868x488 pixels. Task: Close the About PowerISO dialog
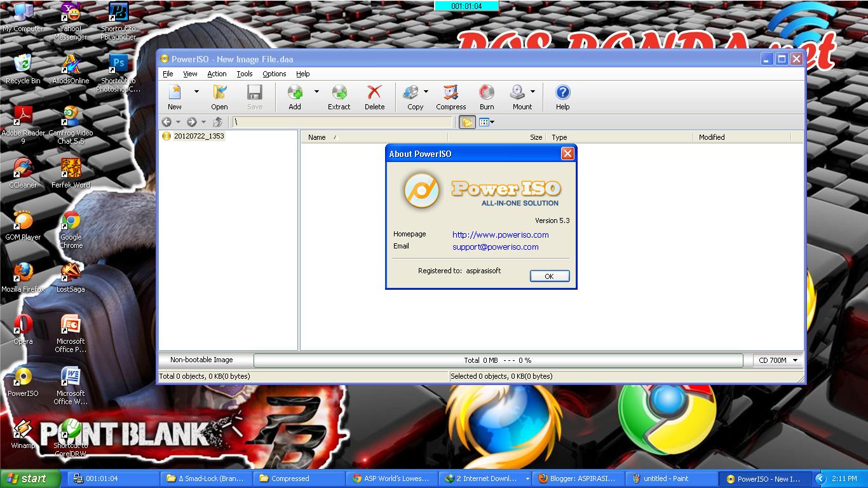pyautogui.click(x=567, y=153)
